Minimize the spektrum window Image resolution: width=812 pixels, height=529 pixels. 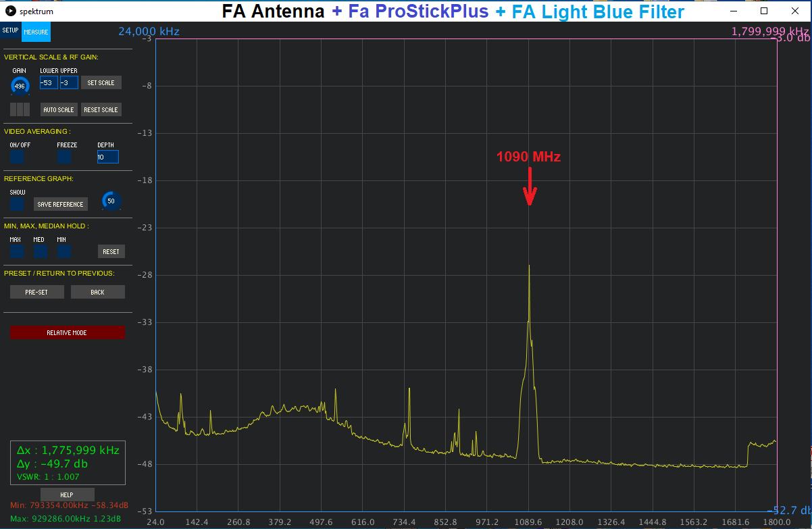[733, 11]
